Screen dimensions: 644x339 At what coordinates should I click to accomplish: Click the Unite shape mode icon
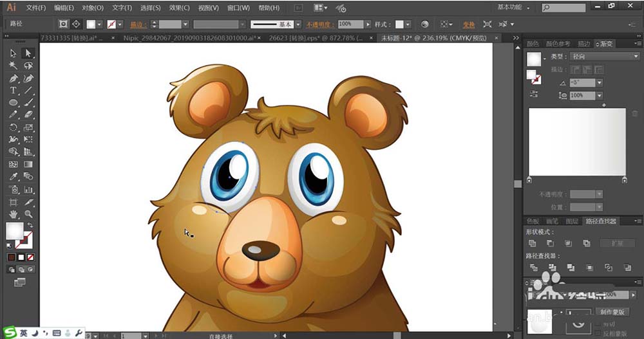(x=533, y=243)
